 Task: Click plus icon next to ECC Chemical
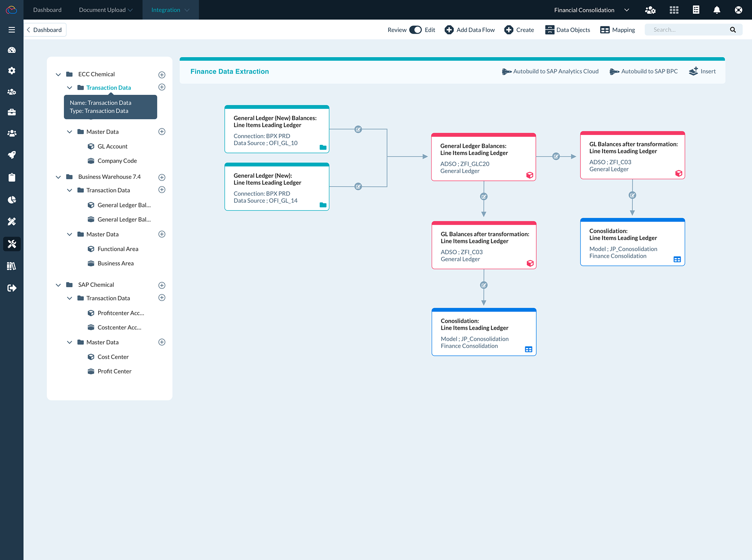point(162,74)
